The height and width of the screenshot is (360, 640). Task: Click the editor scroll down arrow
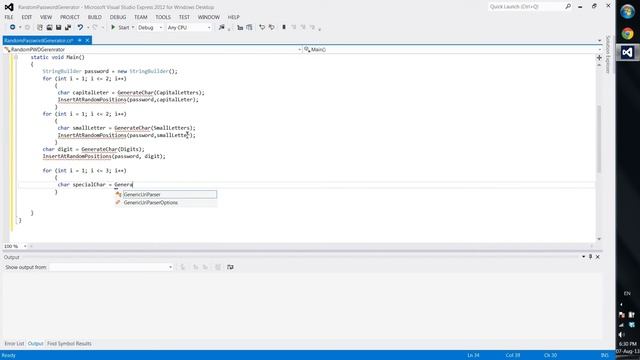tap(599, 239)
